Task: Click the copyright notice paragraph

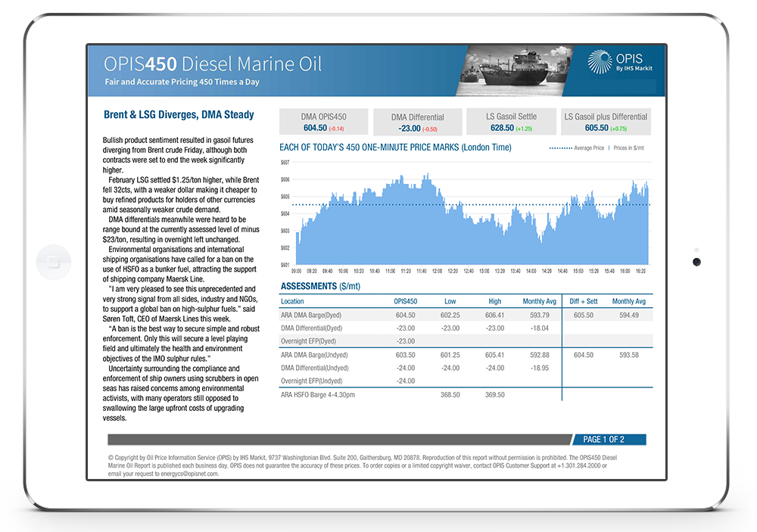Action: (363, 466)
